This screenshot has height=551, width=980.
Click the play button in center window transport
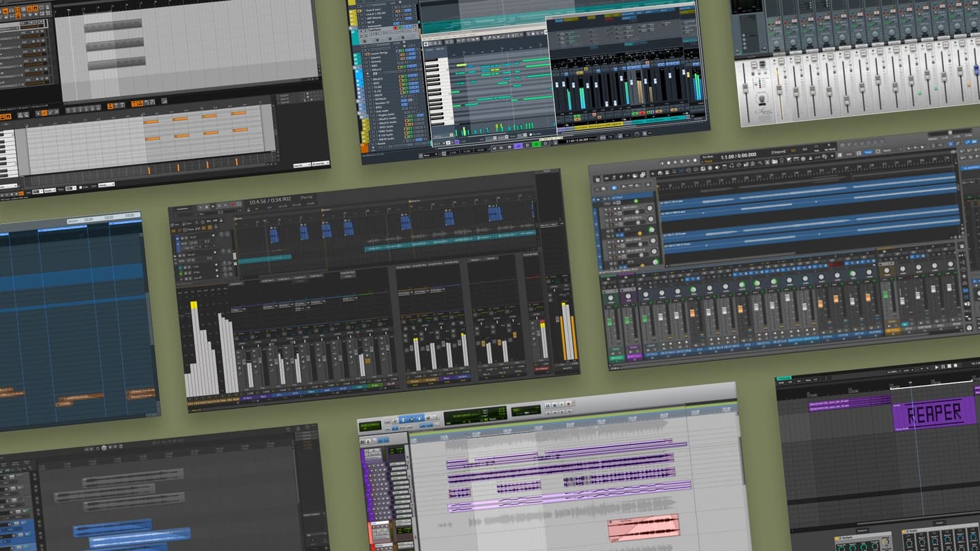214,205
